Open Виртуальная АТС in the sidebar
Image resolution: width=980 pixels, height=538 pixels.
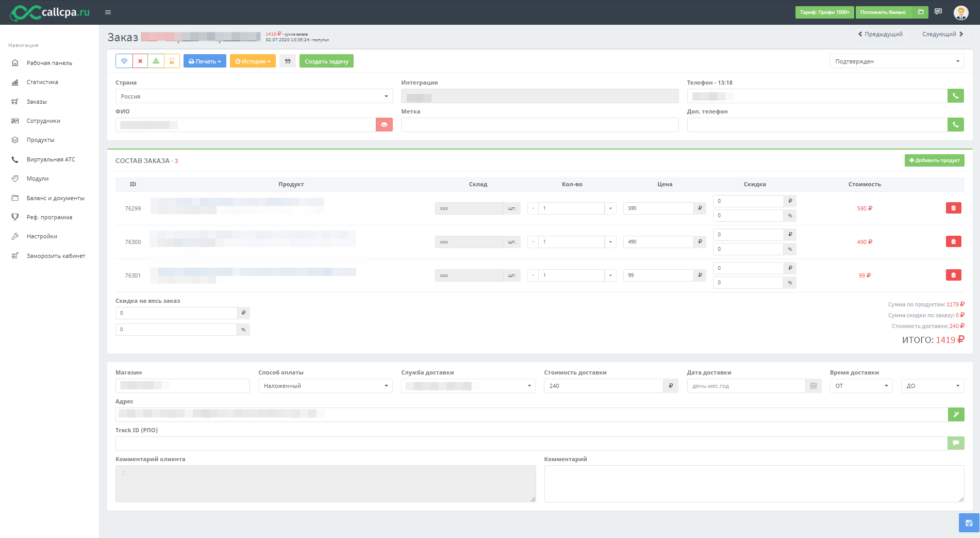pyautogui.click(x=51, y=159)
